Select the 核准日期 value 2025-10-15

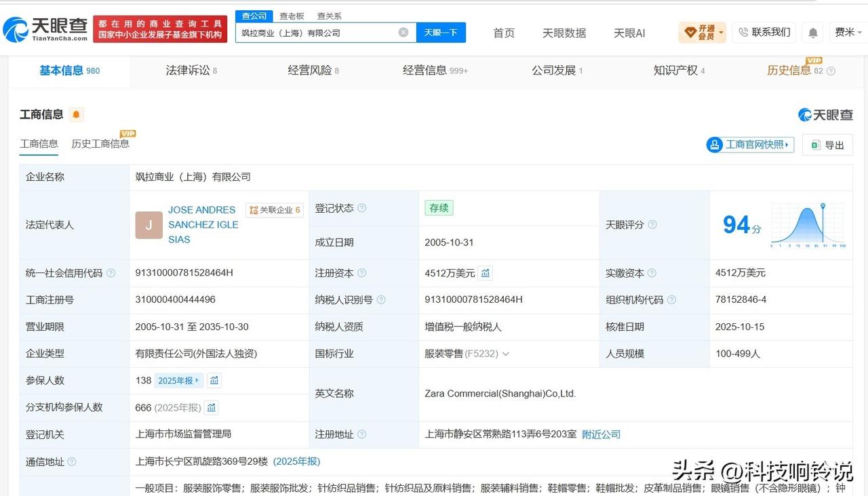point(740,327)
